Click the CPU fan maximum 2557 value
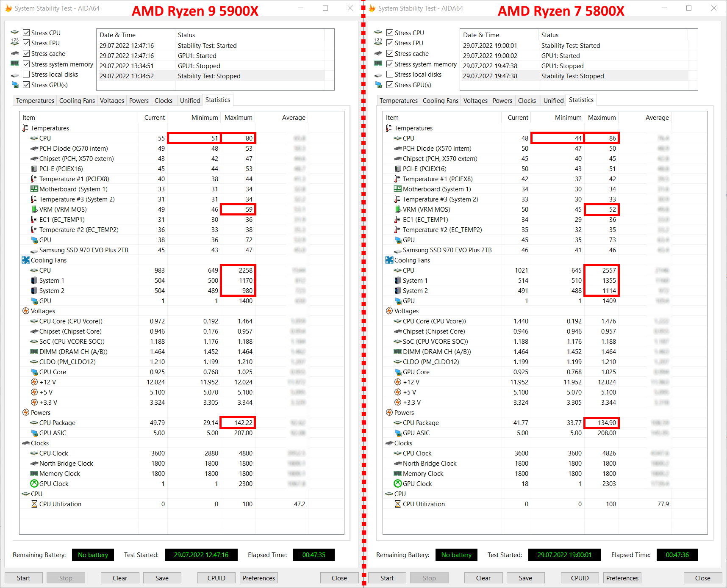The width and height of the screenshot is (727, 588). pyautogui.click(x=609, y=270)
